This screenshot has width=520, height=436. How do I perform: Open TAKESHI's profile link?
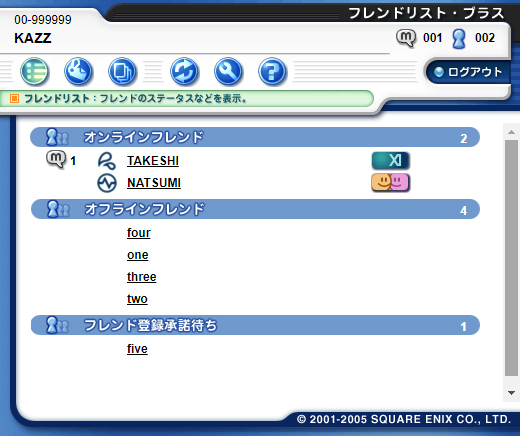[153, 161]
